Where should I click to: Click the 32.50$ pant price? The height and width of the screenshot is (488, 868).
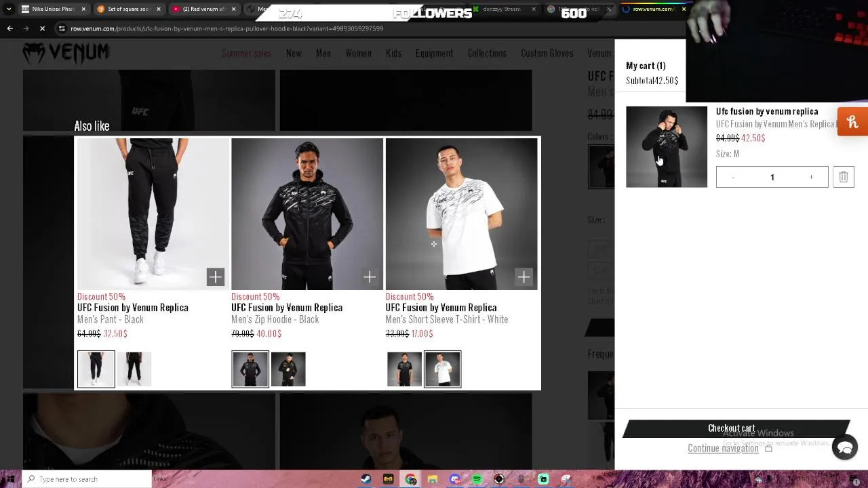click(x=115, y=333)
